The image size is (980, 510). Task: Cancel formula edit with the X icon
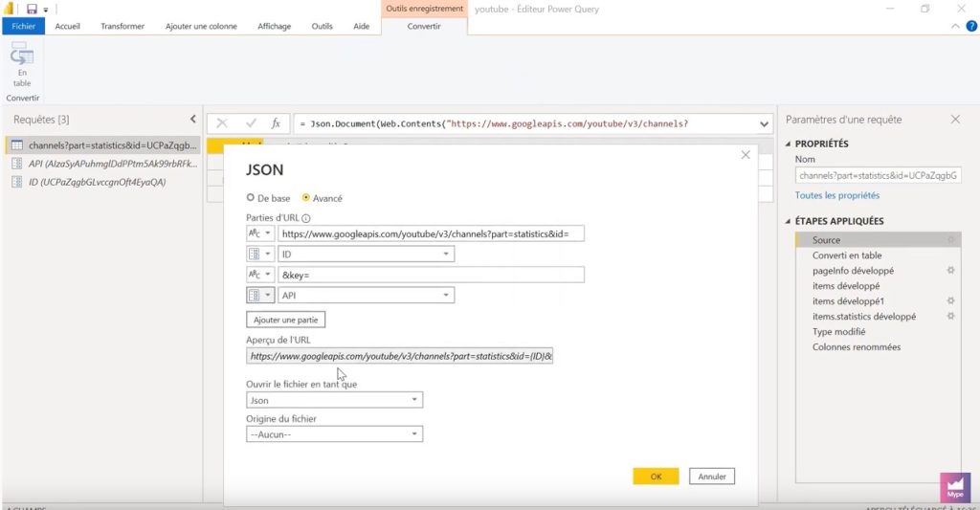tap(222, 123)
